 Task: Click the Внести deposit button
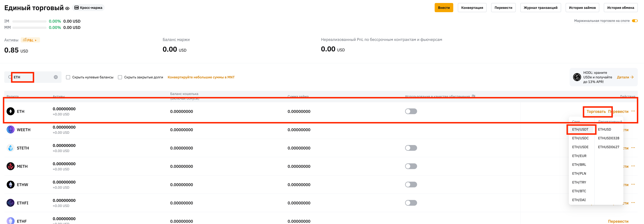(x=444, y=8)
